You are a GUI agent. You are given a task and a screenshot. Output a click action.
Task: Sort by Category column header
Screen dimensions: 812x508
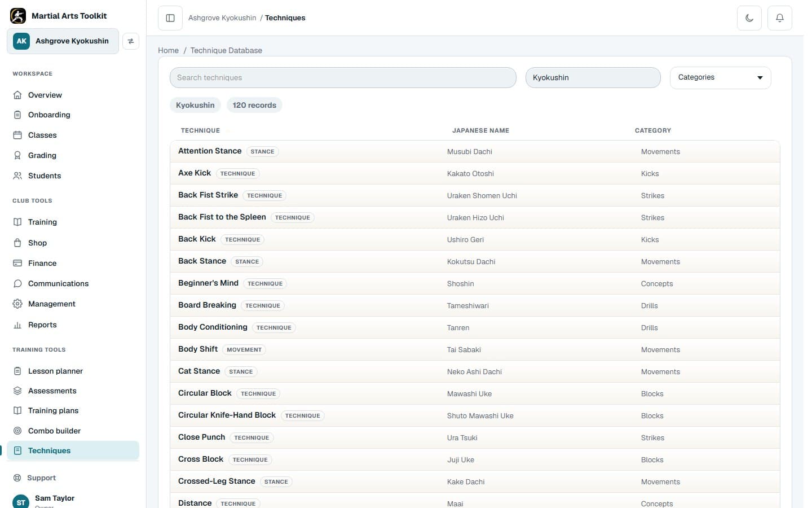tap(653, 130)
